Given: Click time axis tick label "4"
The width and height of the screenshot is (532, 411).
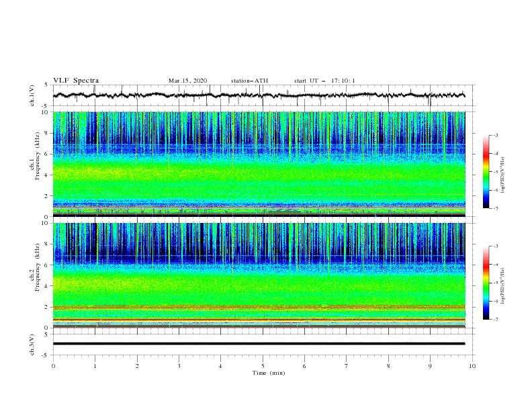Looking at the screenshot, I should point(221,366).
